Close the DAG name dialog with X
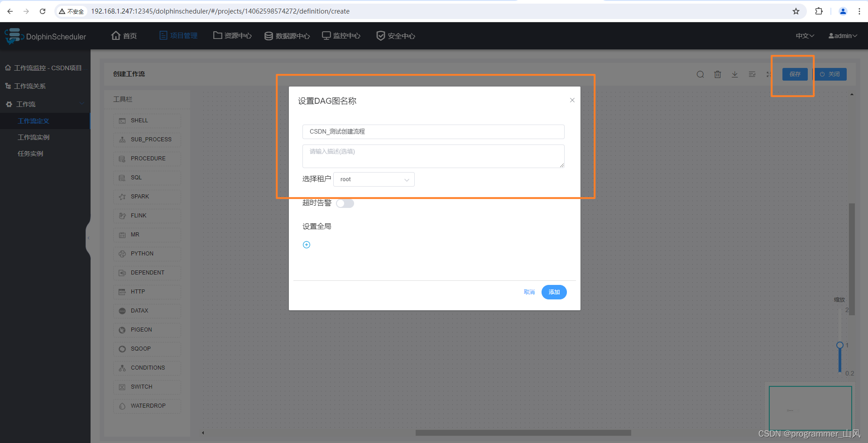 tap(572, 100)
